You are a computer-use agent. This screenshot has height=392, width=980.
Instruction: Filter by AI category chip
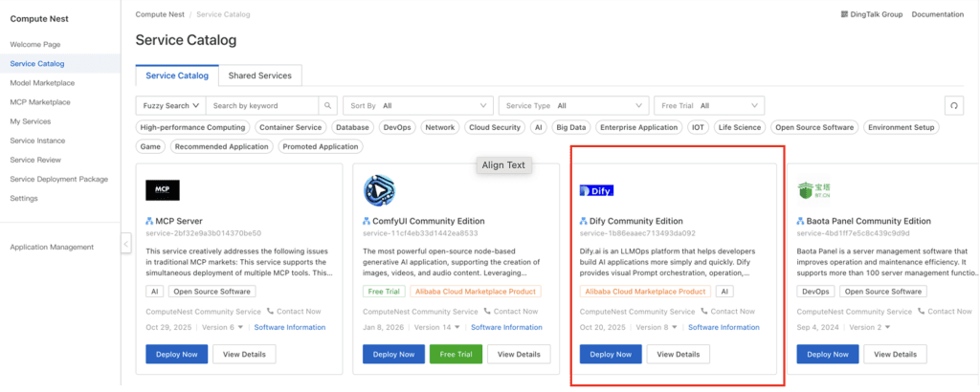point(538,127)
